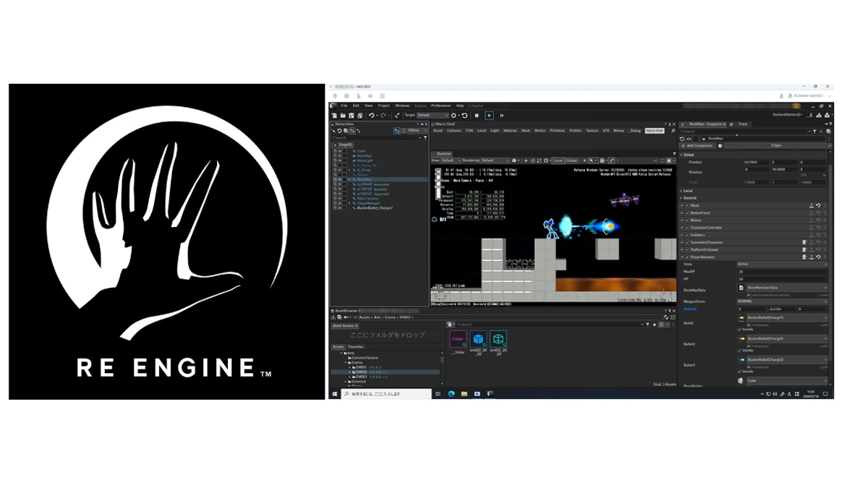Open the Preferences menu
868x488 pixels.
coord(441,106)
